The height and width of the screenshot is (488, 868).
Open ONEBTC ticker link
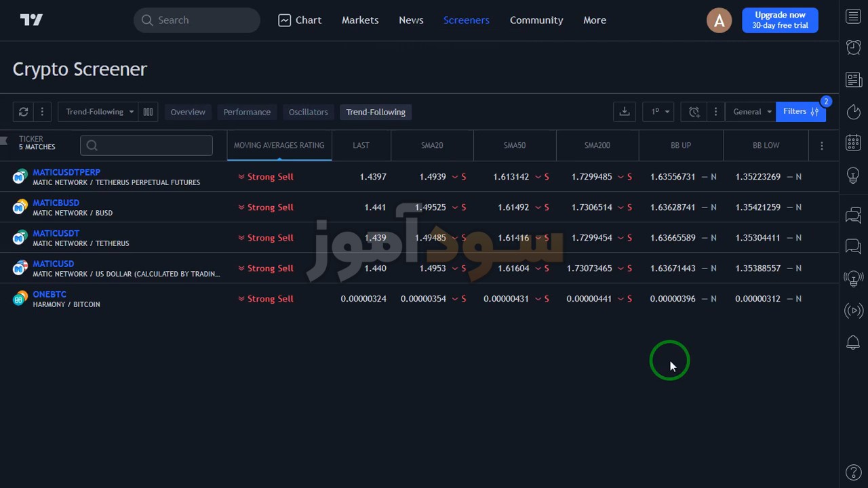click(50, 294)
